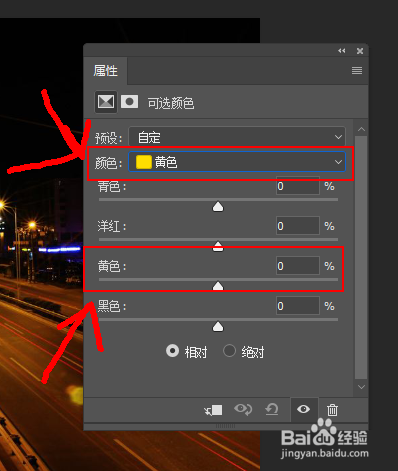Click the 可选颜色 title text

tap(171, 103)
